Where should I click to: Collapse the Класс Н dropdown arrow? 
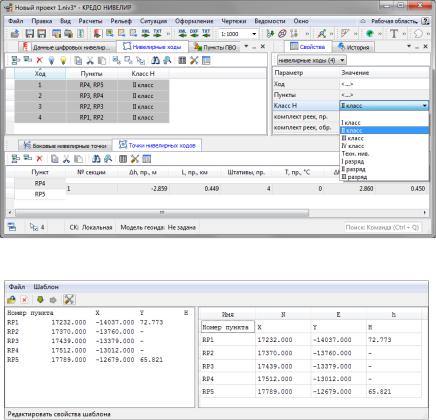coord(424,106)
